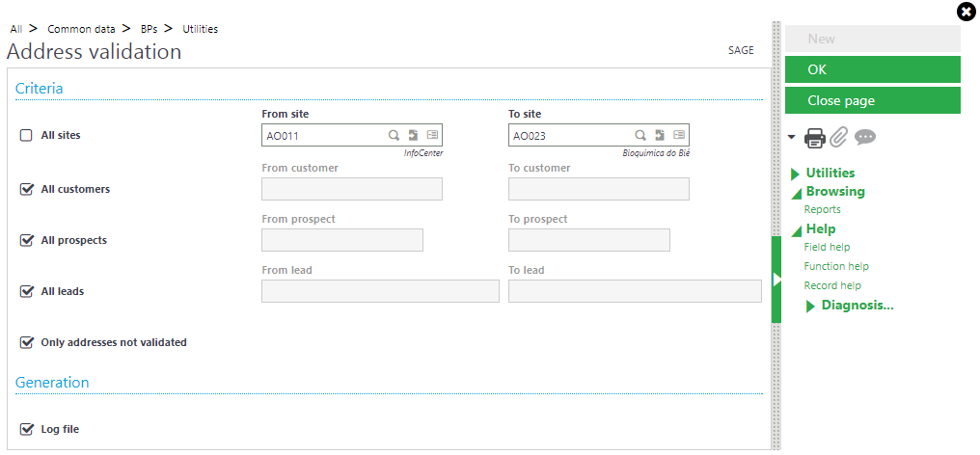The height and width of the screenshot is (455, 980).
Task: Click the To site lookup magnifier icon
Action: point(640,135)
